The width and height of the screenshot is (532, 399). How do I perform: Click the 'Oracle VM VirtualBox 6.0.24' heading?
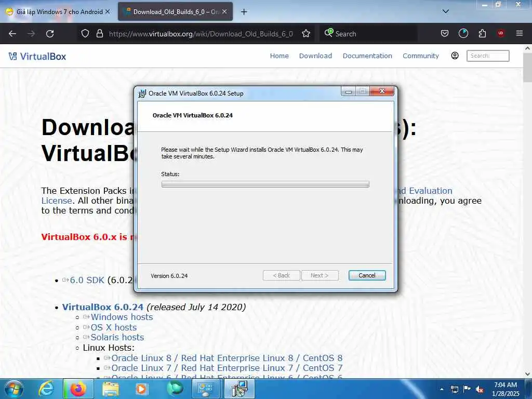pyautogui.click(x=193, y=115)
